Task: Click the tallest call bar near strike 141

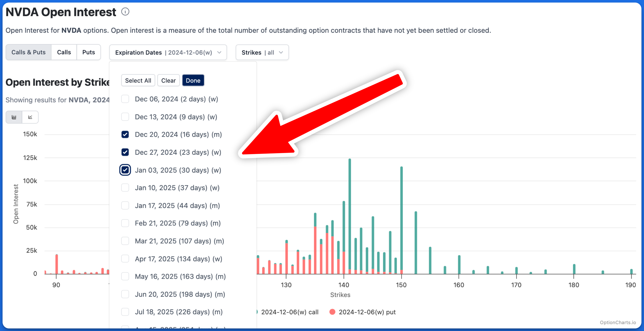Action: [x=349, y=214]
